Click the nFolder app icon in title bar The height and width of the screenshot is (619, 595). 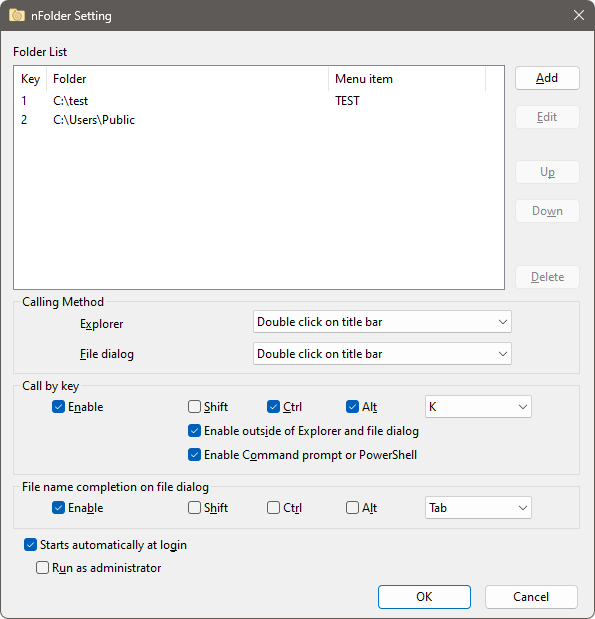tap(17, 15)
